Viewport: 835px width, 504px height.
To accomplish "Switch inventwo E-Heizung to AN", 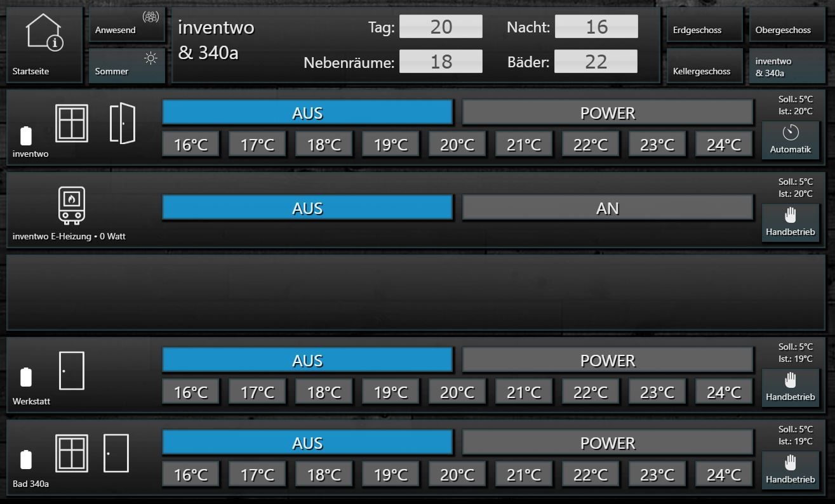I will tap(607, 208).
